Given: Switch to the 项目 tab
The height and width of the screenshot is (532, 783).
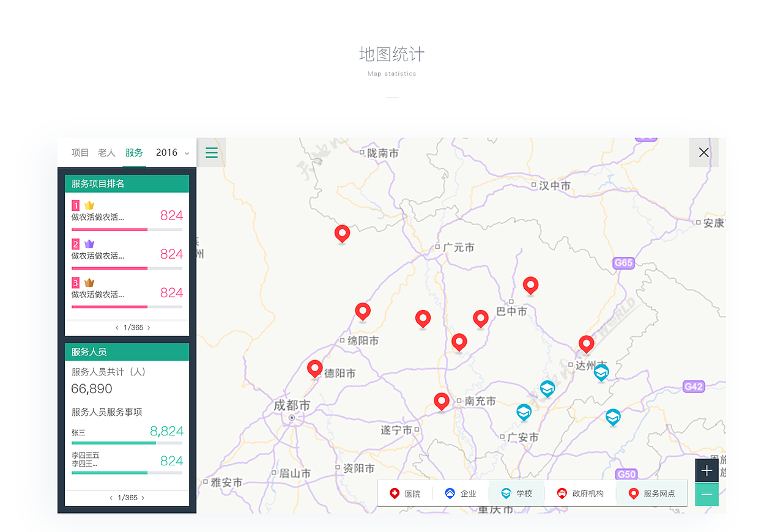Looking at the screenshot, I should coord(80,152).
